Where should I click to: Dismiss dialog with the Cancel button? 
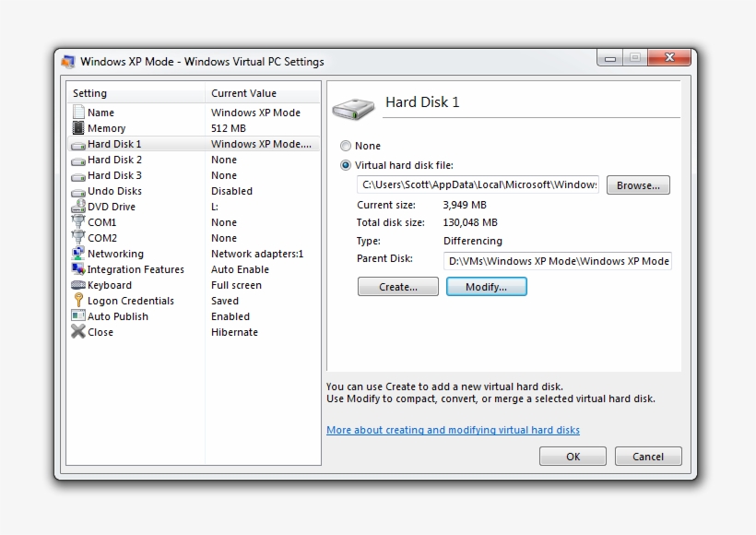648,457
